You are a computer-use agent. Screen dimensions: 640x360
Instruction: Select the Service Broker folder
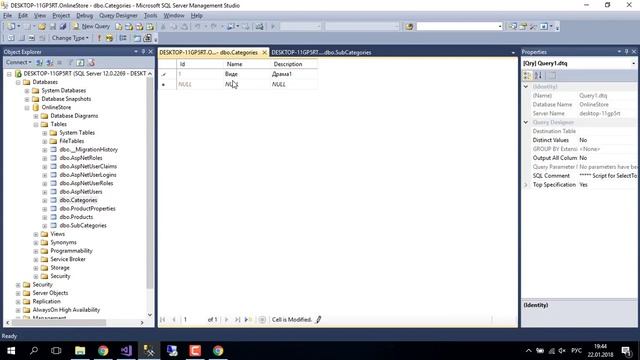pos(68,259)
